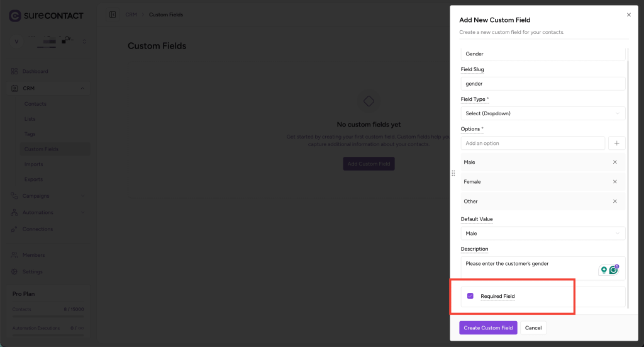The width and height of the screenshot is (644, 347).
Task: Expand the Campaigns menu section
Action: [82, 196]
